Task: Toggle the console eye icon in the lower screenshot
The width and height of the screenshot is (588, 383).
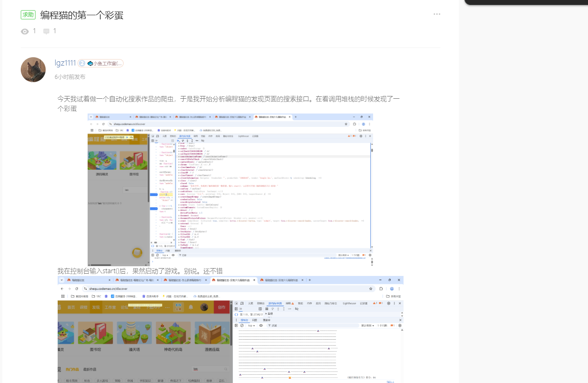Action: pos(261,325)
